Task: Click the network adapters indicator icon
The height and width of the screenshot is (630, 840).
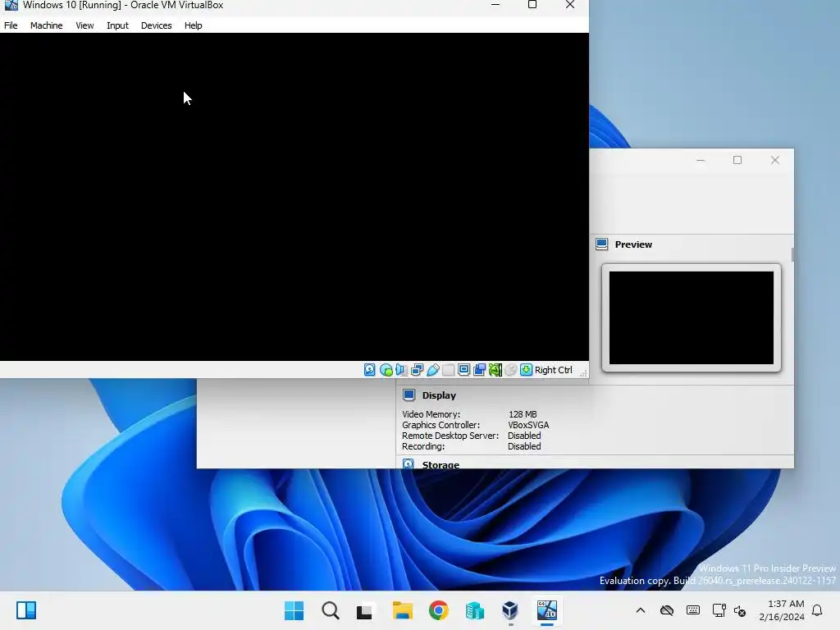Action: click(417, 370)
